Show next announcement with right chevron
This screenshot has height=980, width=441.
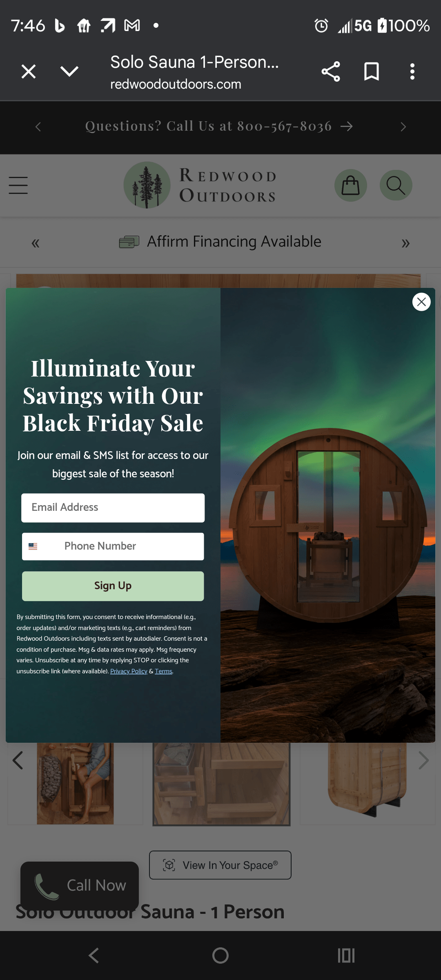coord(403,127)
